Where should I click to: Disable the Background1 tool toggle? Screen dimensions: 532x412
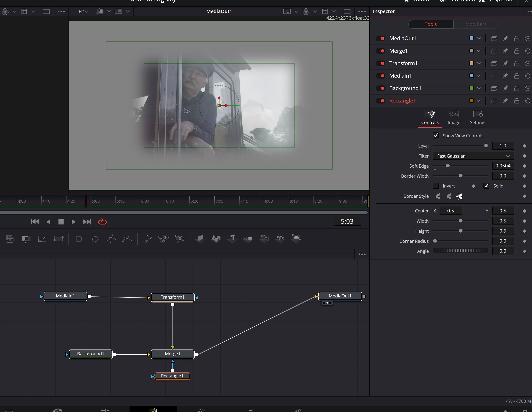(381, 88)
